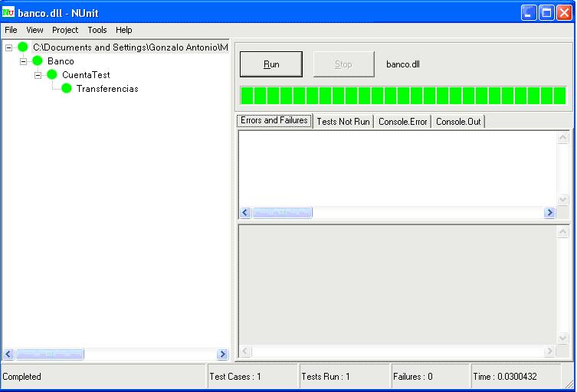
Task: Close the NUnit window
Action: pos(564,13)
